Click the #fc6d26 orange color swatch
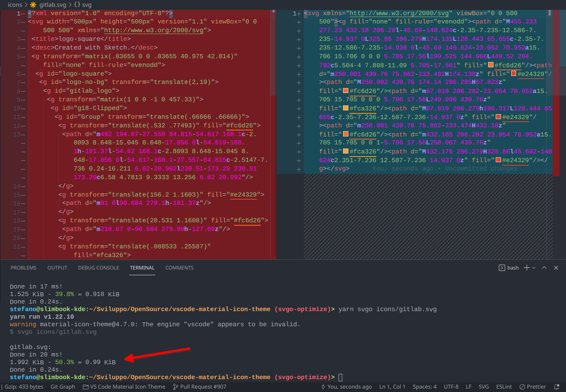Screen dimensions: 566x392 [x=490, y=65]
